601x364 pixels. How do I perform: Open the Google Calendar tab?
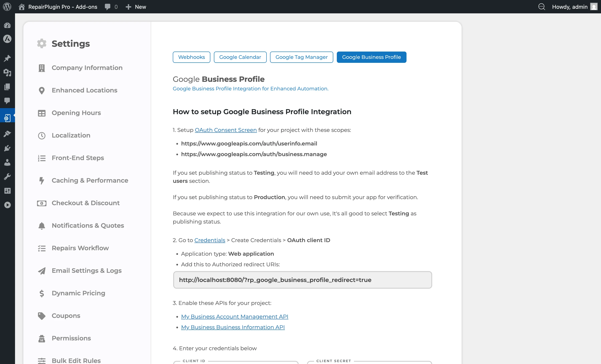pos(240,57)
